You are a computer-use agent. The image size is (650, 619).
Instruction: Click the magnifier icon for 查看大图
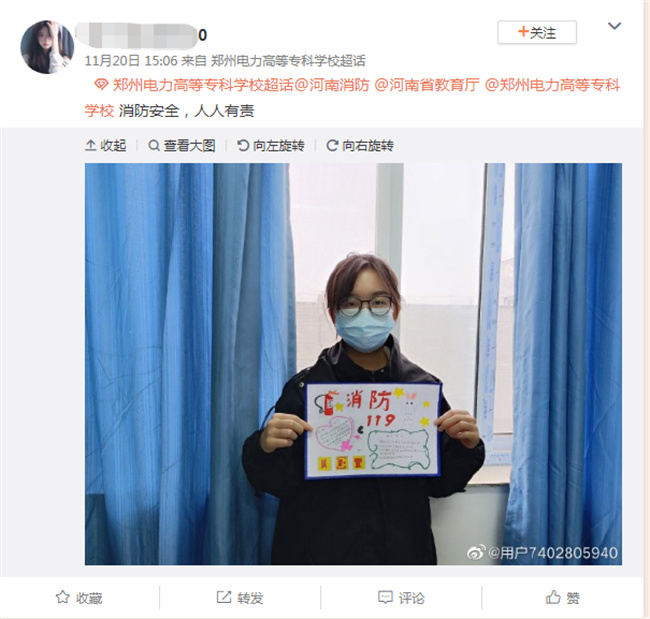(154, 146)
